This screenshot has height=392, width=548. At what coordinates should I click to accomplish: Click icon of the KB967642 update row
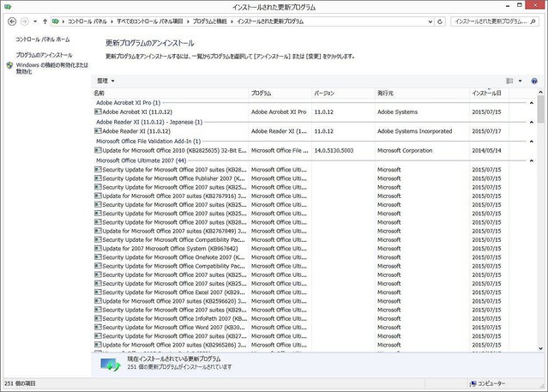click(x=98, y=248)
